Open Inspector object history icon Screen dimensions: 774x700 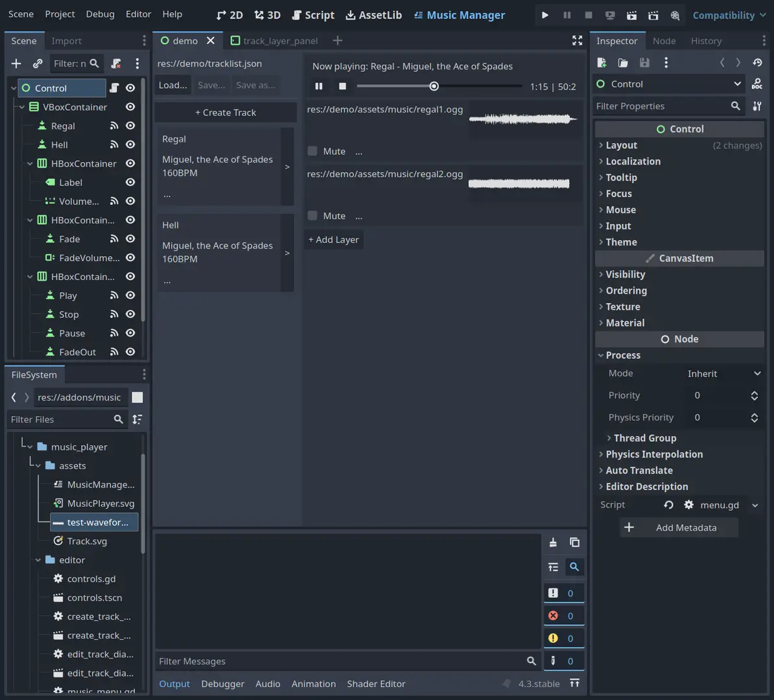[757, 63]
